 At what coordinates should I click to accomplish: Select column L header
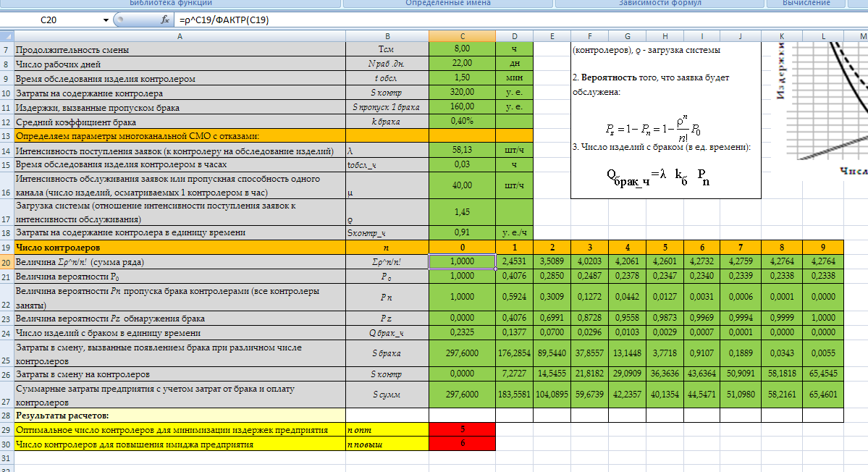click(823, 36)
